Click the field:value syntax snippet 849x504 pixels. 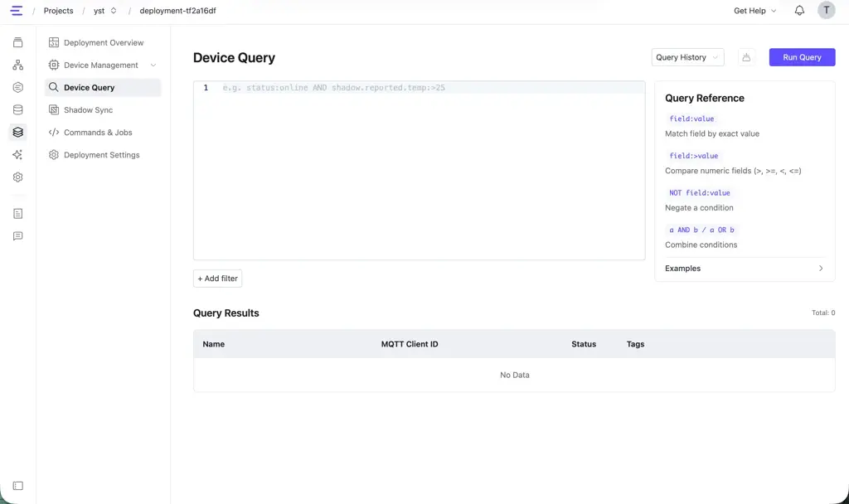[691, 119]
